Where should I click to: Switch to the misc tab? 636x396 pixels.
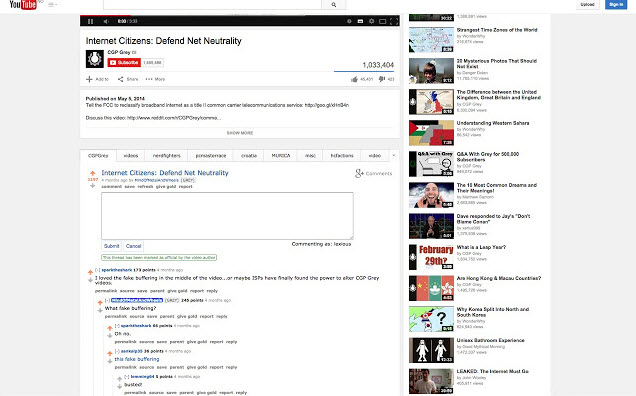(x=310, y=156)
